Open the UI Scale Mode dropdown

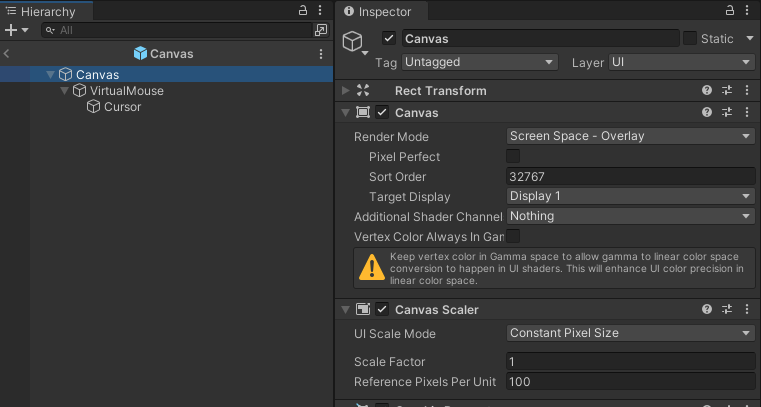coord(630,333)
